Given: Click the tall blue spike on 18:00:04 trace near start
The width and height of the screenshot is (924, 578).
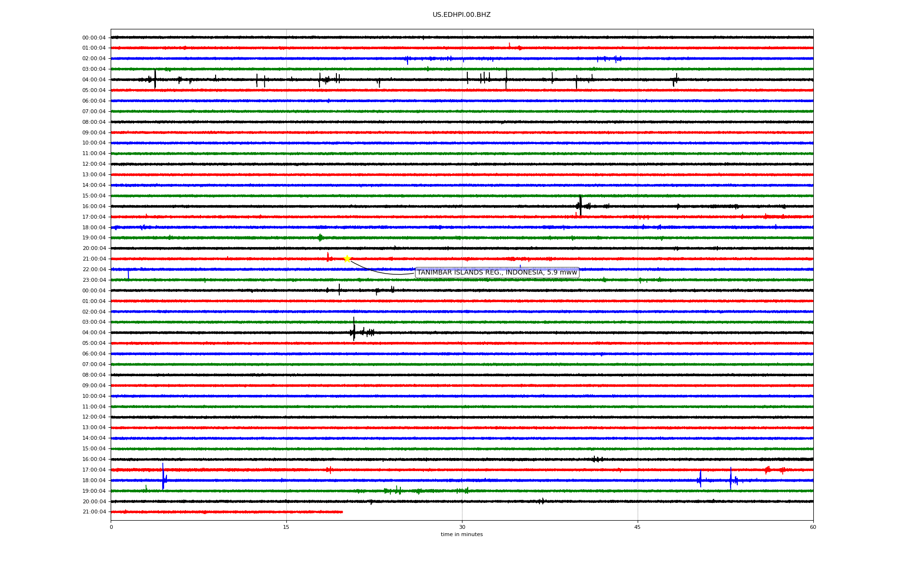Looking at the screenshot, I should coord(163,477).
